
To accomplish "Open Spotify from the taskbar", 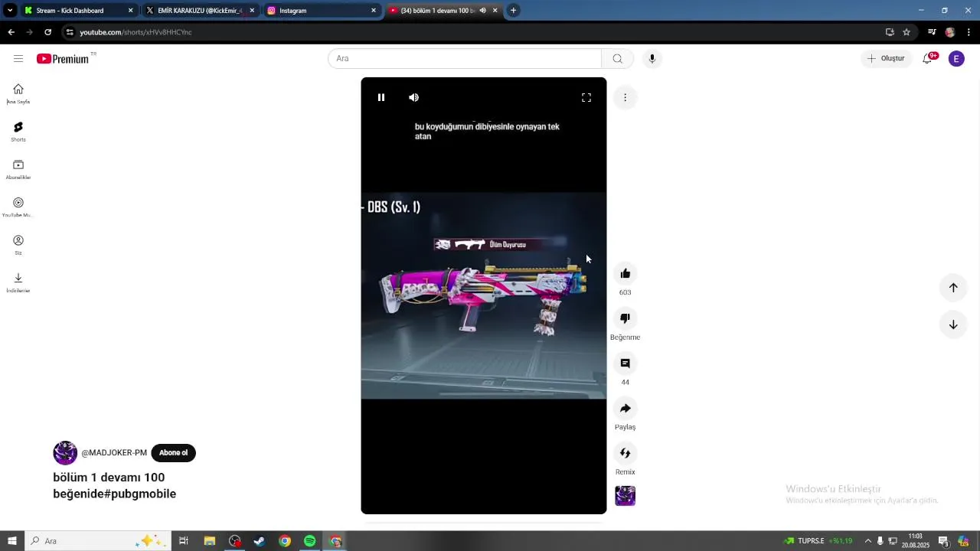I will [309, 541].
